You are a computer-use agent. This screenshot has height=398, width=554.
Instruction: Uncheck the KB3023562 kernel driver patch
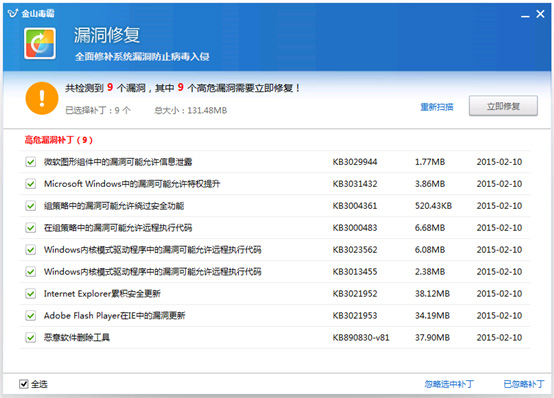click(x=31, y=250)
